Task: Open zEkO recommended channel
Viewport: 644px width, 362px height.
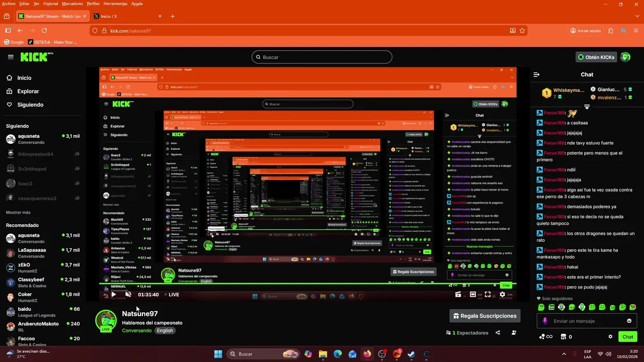Action: pyautogui.click(x=43, y=267)
